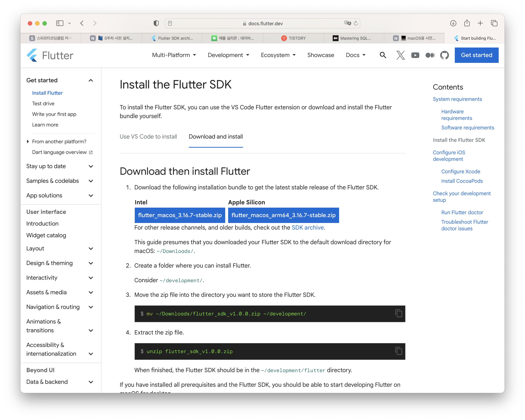Expand the App solutions section
The image size is (525, 420).
tap(91, 196)
